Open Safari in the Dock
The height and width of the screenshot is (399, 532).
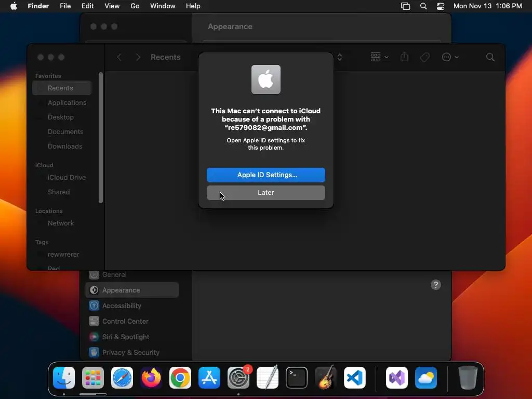click(122, 378)
